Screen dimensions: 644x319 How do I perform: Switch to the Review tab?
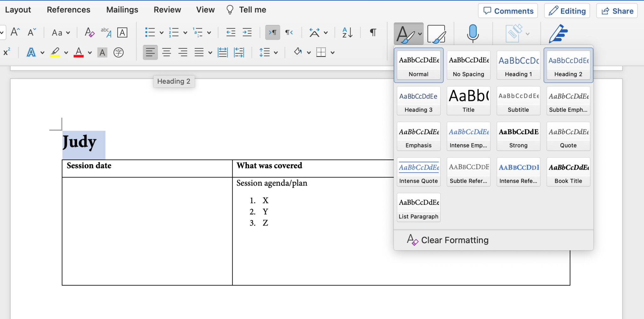[167, 9]
